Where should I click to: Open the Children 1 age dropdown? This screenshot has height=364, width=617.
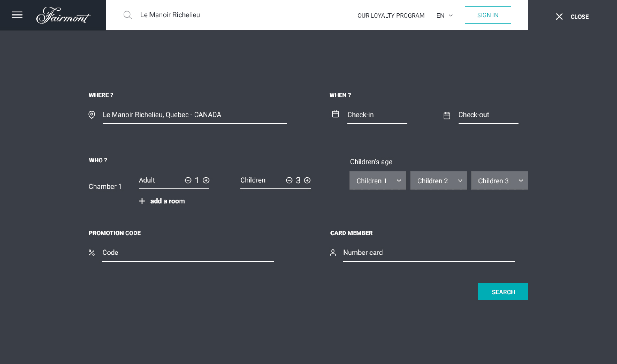(377, 181)
